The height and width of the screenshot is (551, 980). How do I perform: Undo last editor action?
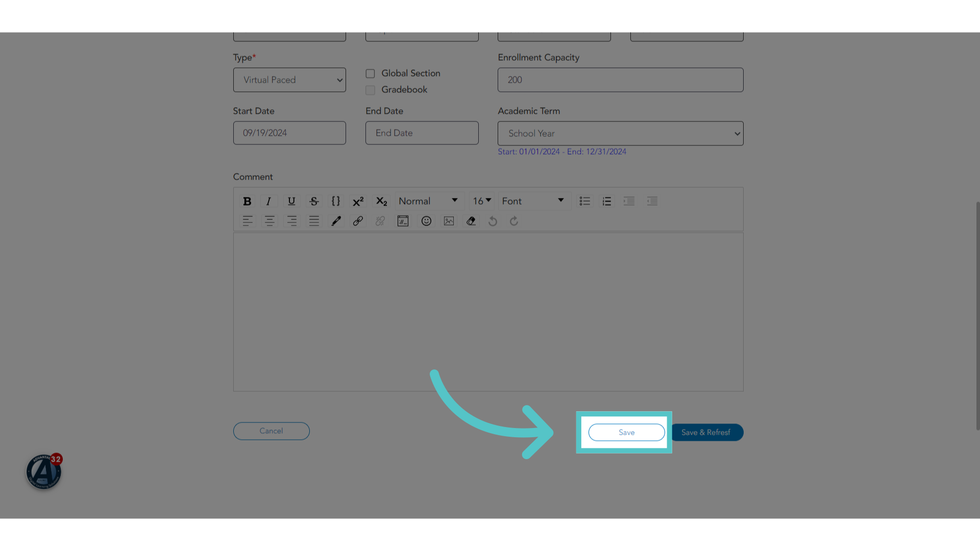click(493, 221)
